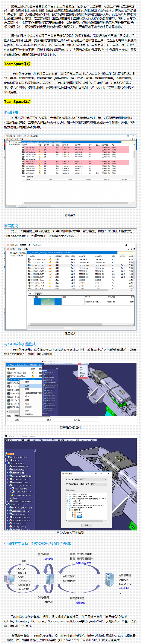The image size is (142, 644).
Task: Click the CATPart file icon beside C1EA37A 53.CAT in second window
Action: (x=29, y=262)
